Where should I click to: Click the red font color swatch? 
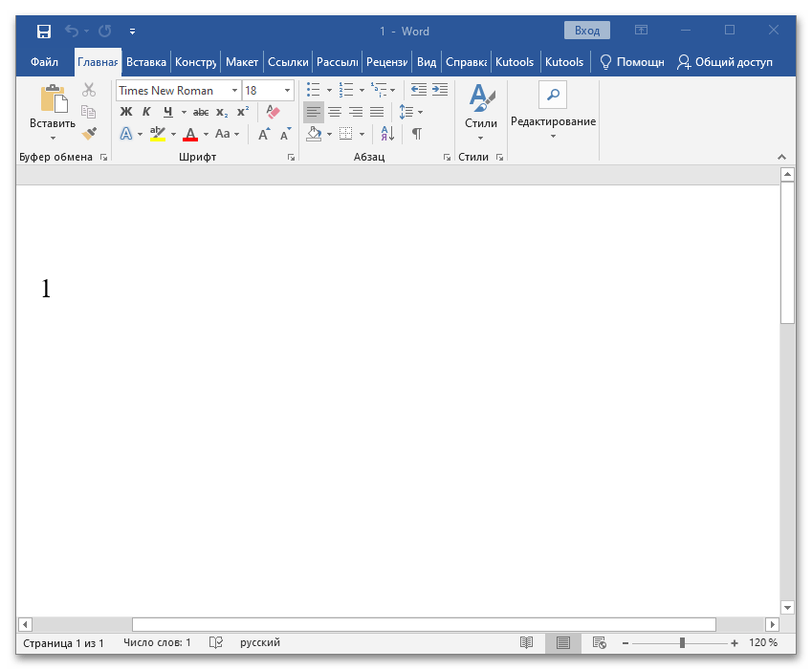pyautogui.click(x=190, y=134)
